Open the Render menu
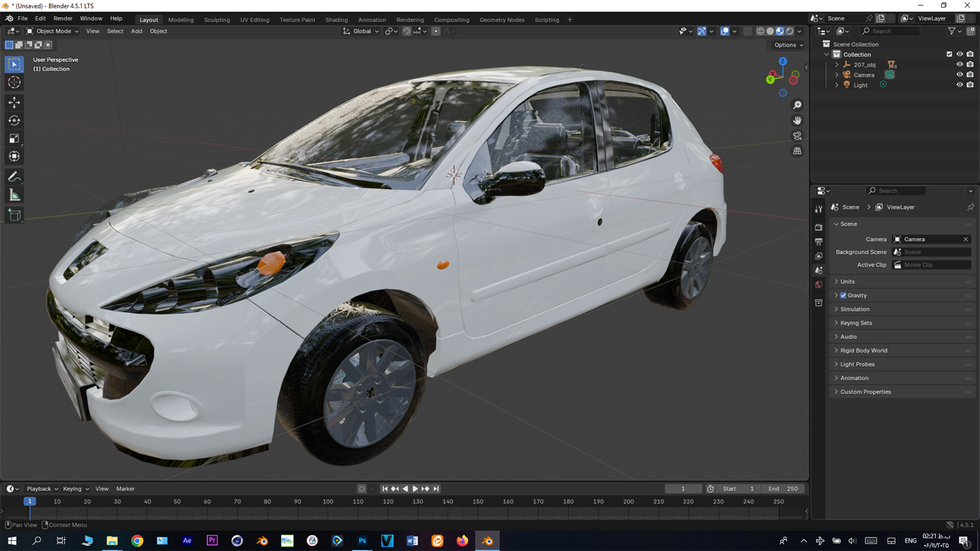 point(63,18)
